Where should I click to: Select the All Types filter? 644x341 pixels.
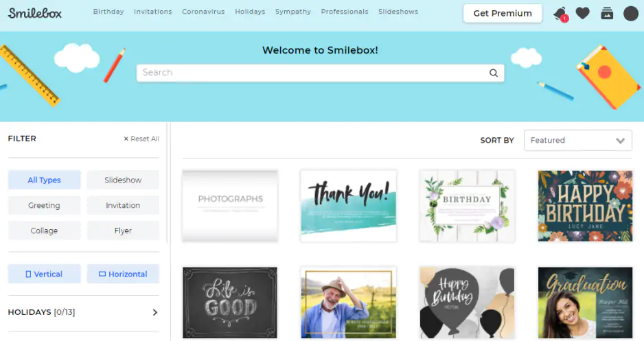point(45,180)
